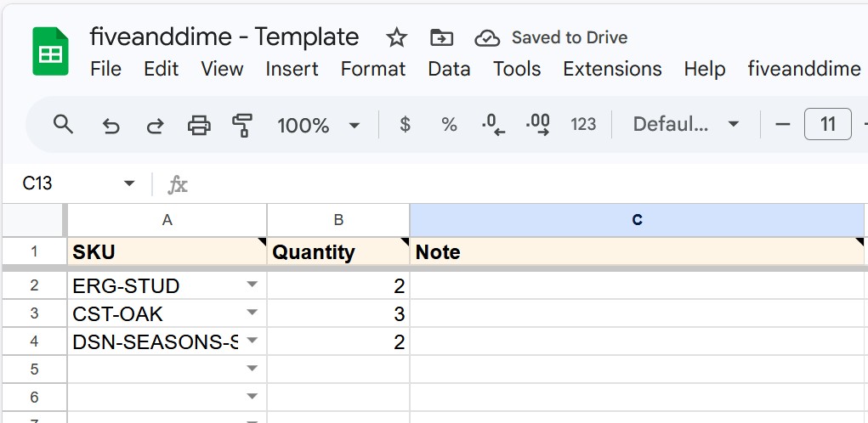Click the Move to folder icon
This screenshot has height=423, width=868.
pos(441,37)
